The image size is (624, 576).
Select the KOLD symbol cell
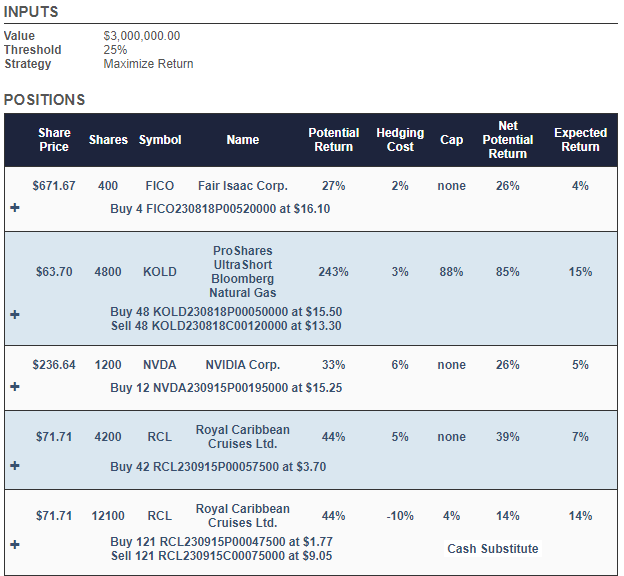[160, 272]
